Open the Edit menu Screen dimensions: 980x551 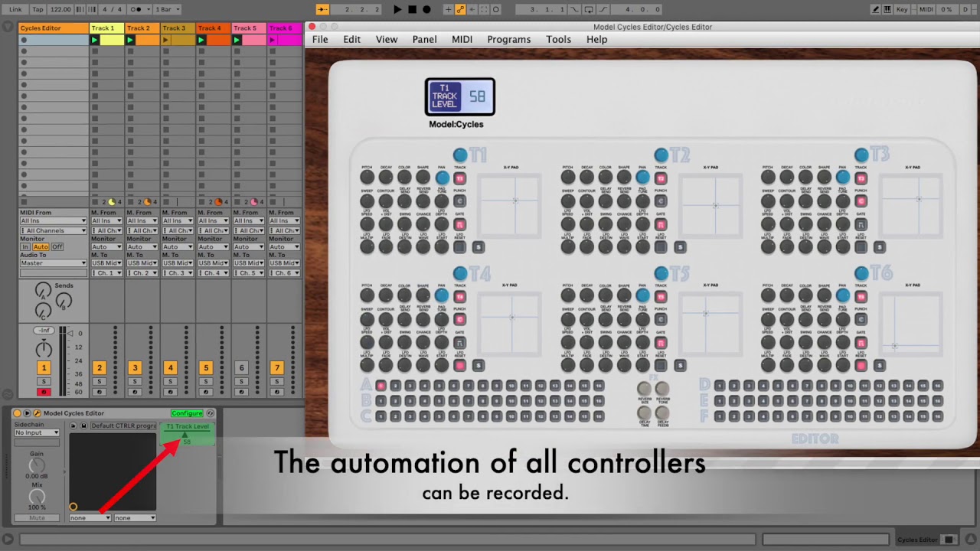tap(351, 39)
